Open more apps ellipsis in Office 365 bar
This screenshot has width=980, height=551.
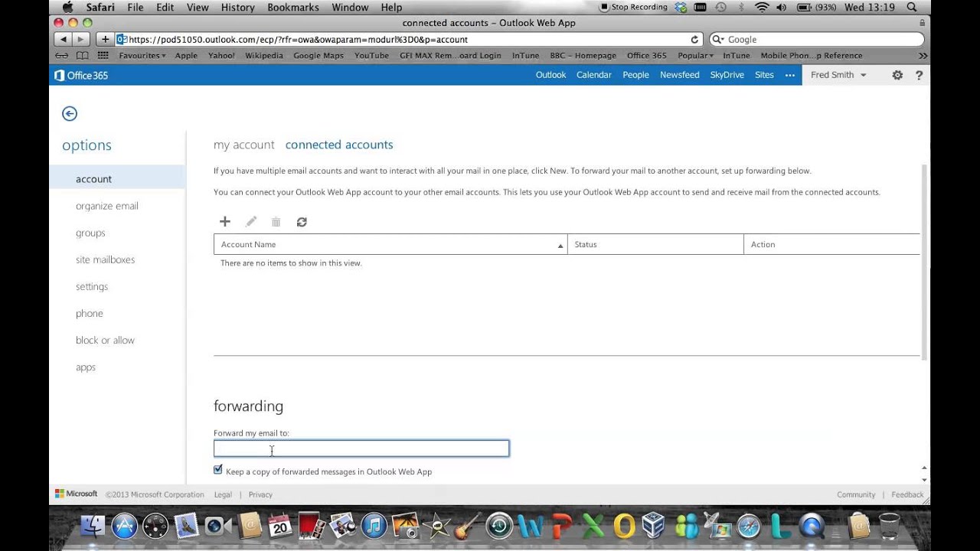click(790, 75)
